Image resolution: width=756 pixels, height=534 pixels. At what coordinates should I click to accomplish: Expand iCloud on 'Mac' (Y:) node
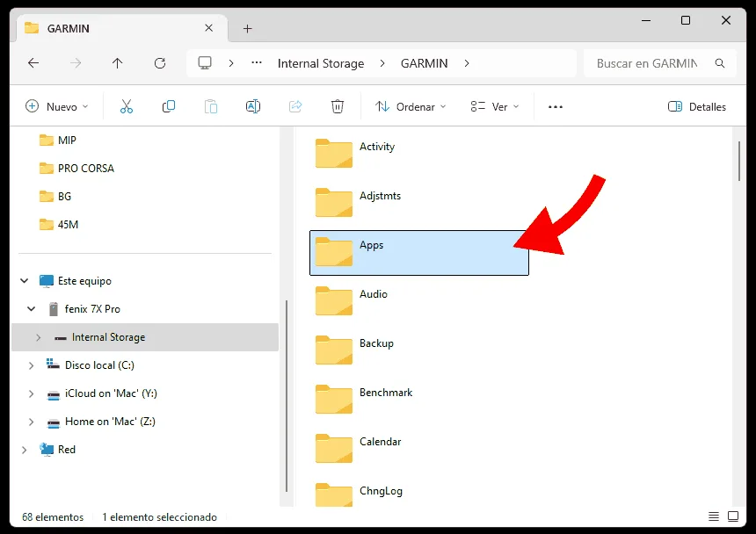click(x=32, y=393)
